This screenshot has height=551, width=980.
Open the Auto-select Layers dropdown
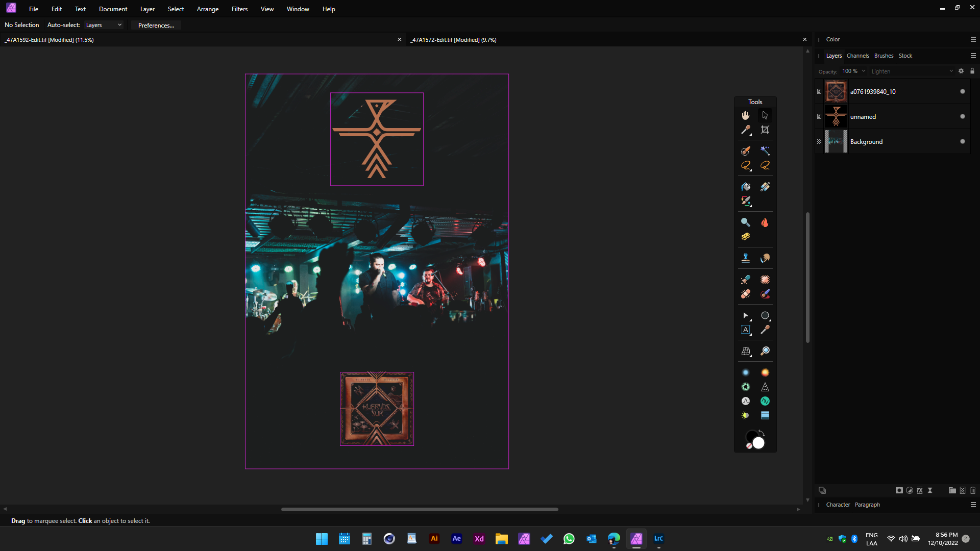[x=104, y=25]
